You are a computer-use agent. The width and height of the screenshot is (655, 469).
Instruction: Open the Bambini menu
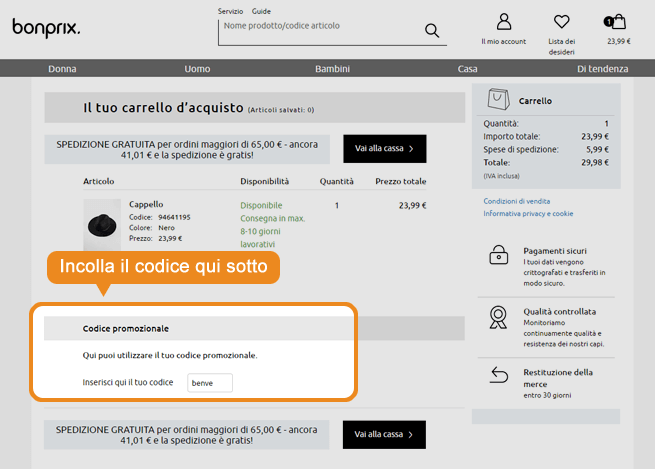(332, 69)
